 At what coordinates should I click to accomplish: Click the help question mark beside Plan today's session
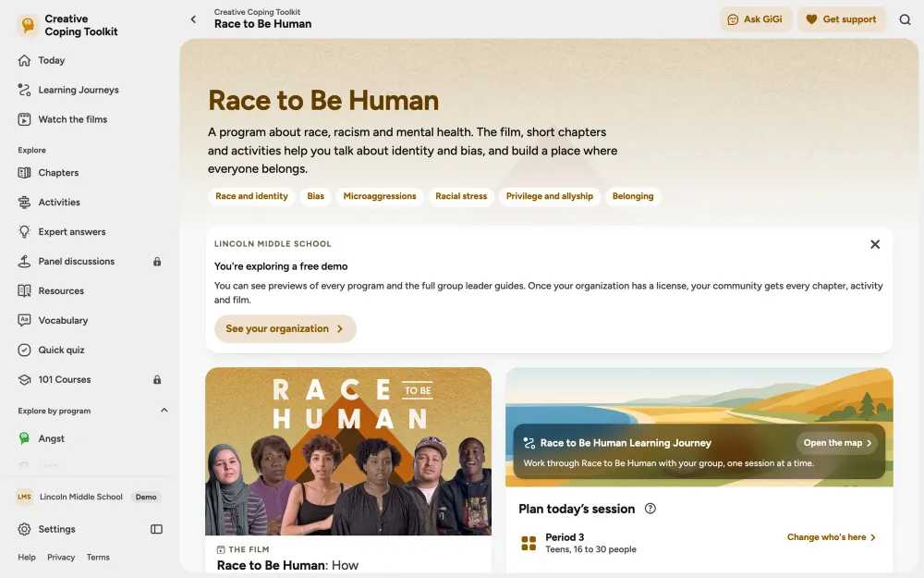pos(650,509)
